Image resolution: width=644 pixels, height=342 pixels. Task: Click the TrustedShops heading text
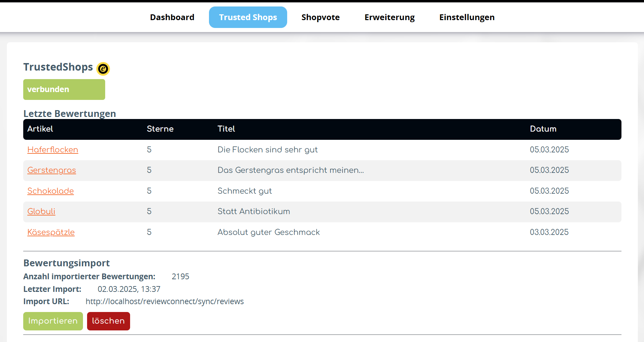[58, 67]
